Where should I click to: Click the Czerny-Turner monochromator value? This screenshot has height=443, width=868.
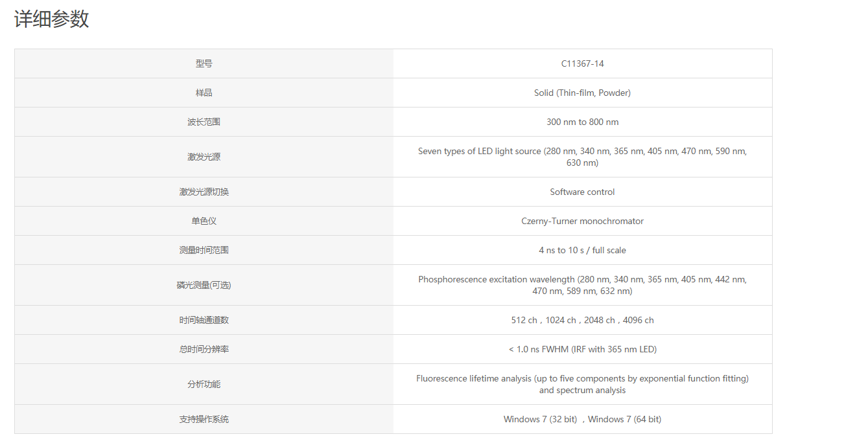tap(582, 221)
